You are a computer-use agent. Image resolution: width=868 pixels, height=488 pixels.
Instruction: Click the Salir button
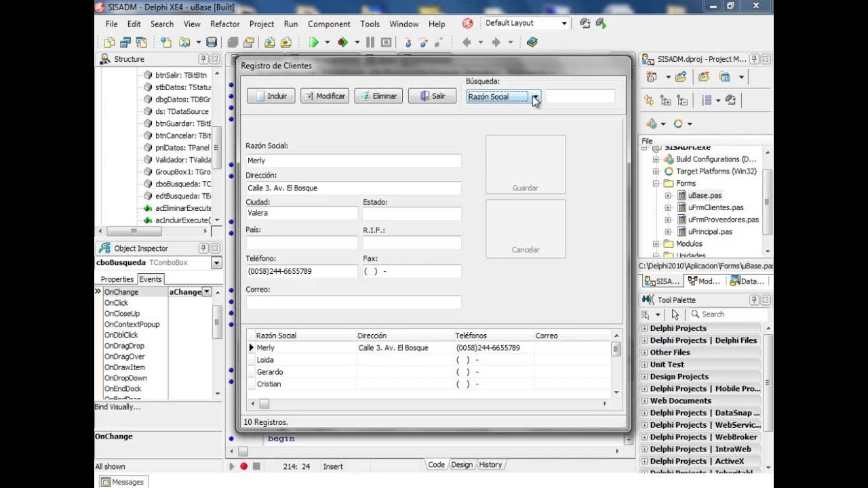[433, 96]
